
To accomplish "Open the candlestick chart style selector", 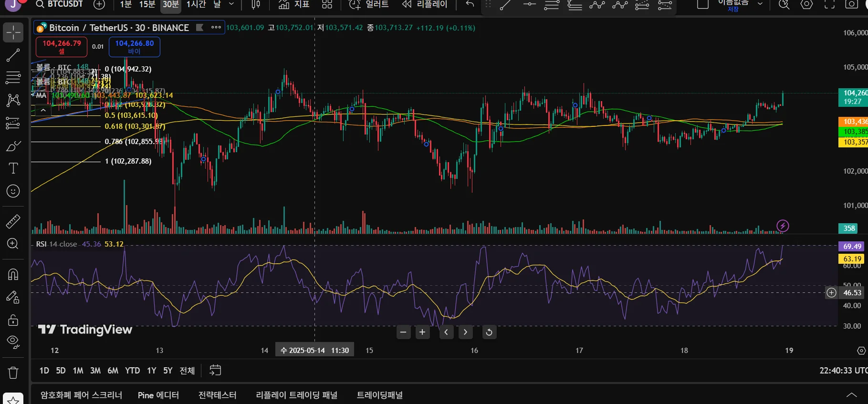I will pos(256,4).
